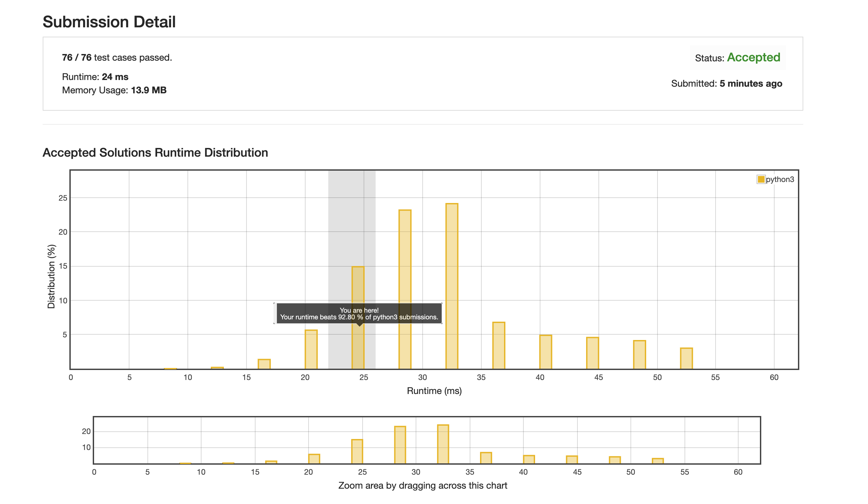The width and height of the screenshot is (868, 504).
Task: Click the overview chart bar at 28 ms
Action: (x=400, y=445)
